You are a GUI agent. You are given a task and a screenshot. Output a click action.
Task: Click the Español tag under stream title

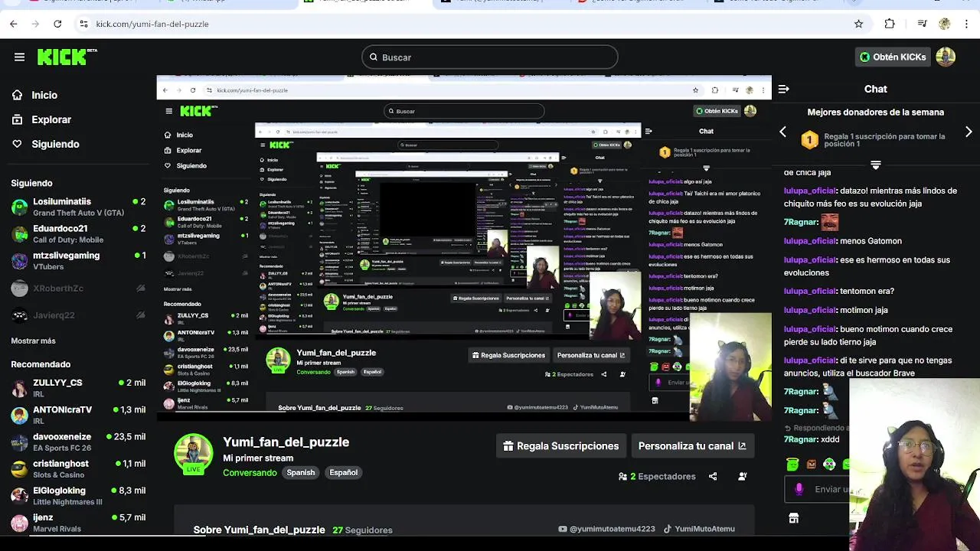coord(343,473)
